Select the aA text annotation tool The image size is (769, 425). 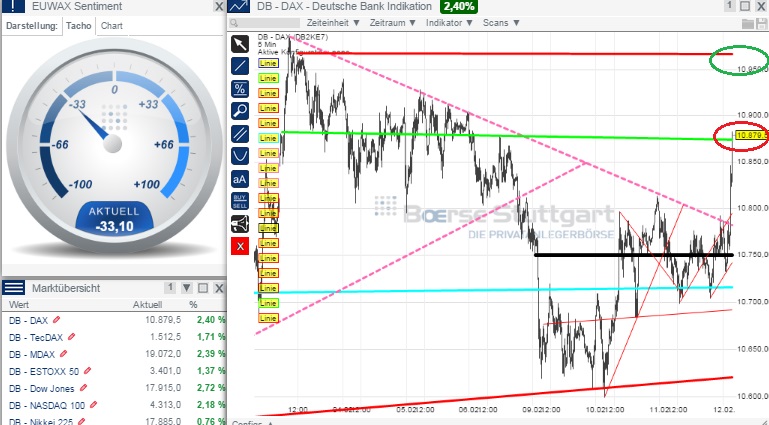pos(240,179)
